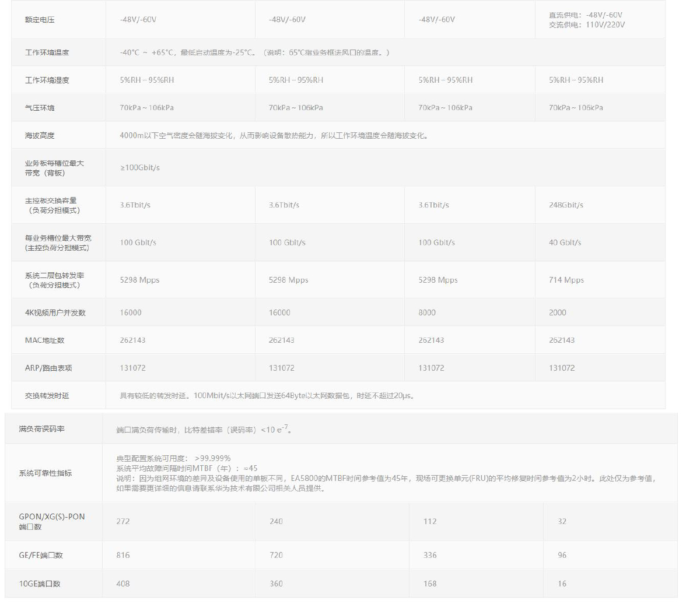Click the 工作环境温度 row header
700x608 pixels.
[x=47, y=52]
